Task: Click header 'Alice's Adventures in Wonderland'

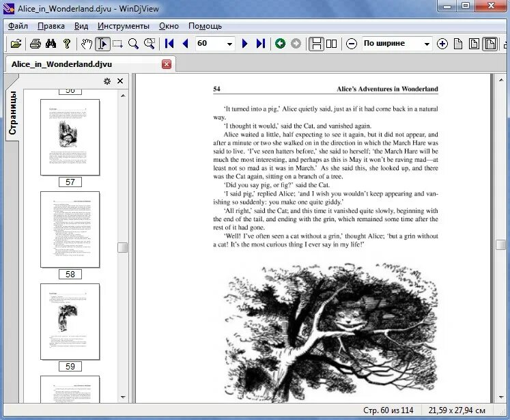Action: [x=387, y=89]
